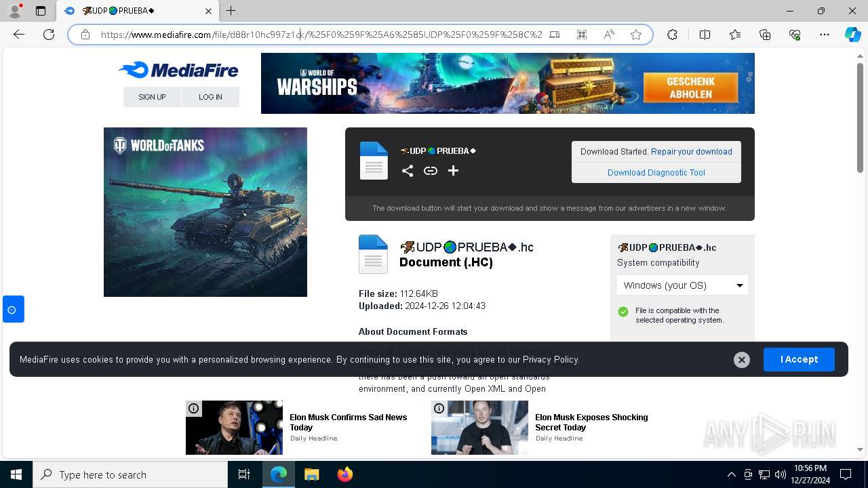
Task: Click the page vertical scrollbar thumb
Action: 861,117
